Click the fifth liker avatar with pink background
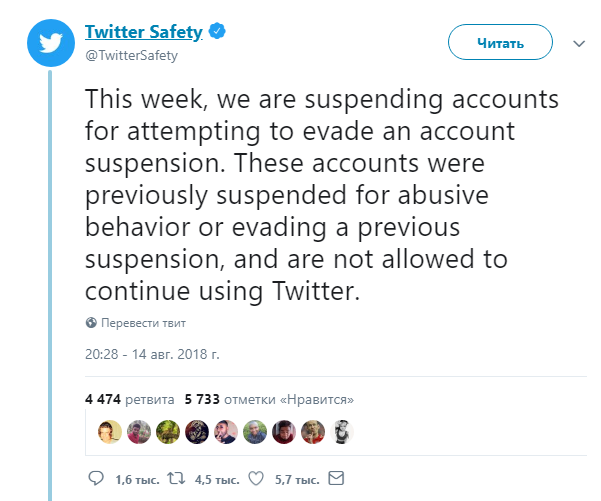601x501 pixels. point(226,431)
